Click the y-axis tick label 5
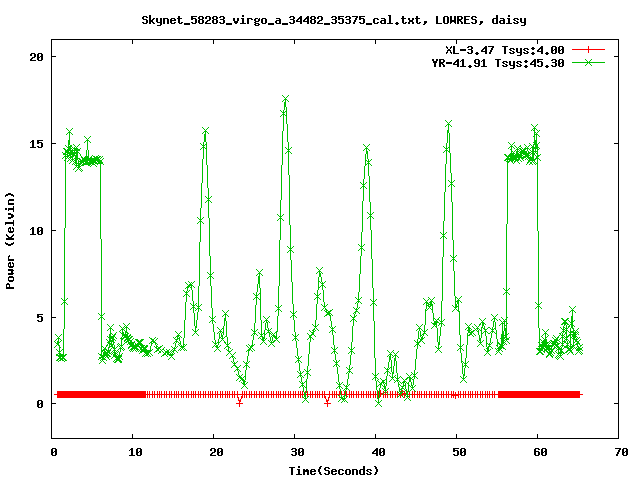The height and width of the screenshot is (480, 640). (x=40, y=318)
